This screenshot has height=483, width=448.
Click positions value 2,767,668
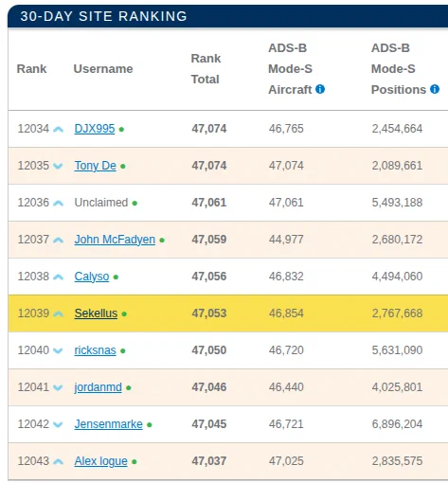[397, 313]
